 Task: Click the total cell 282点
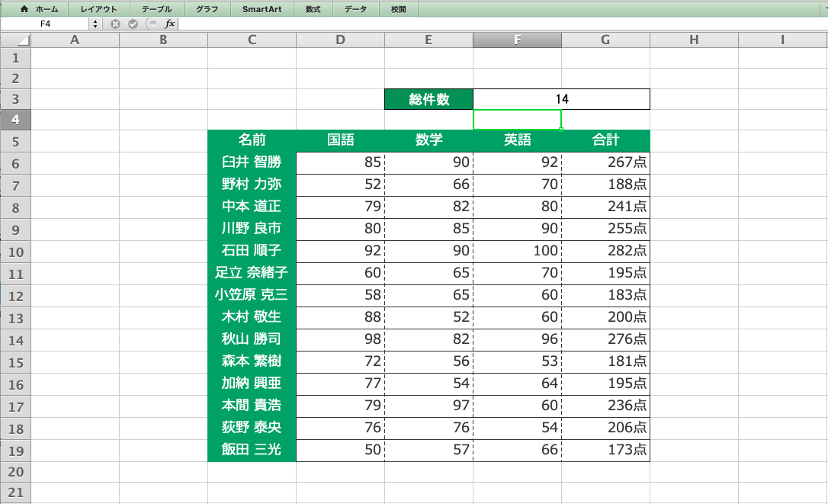coord(605,251)
